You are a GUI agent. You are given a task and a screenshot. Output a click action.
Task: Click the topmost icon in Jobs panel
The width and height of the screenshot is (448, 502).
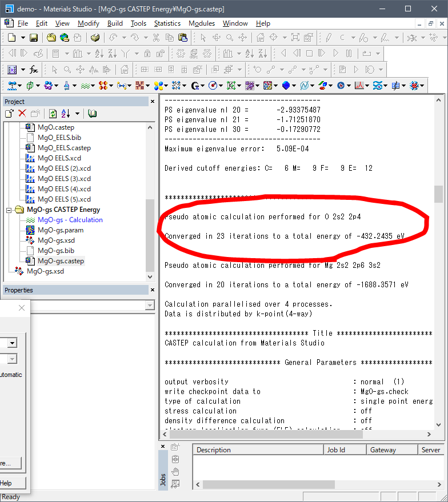point(175,447)
